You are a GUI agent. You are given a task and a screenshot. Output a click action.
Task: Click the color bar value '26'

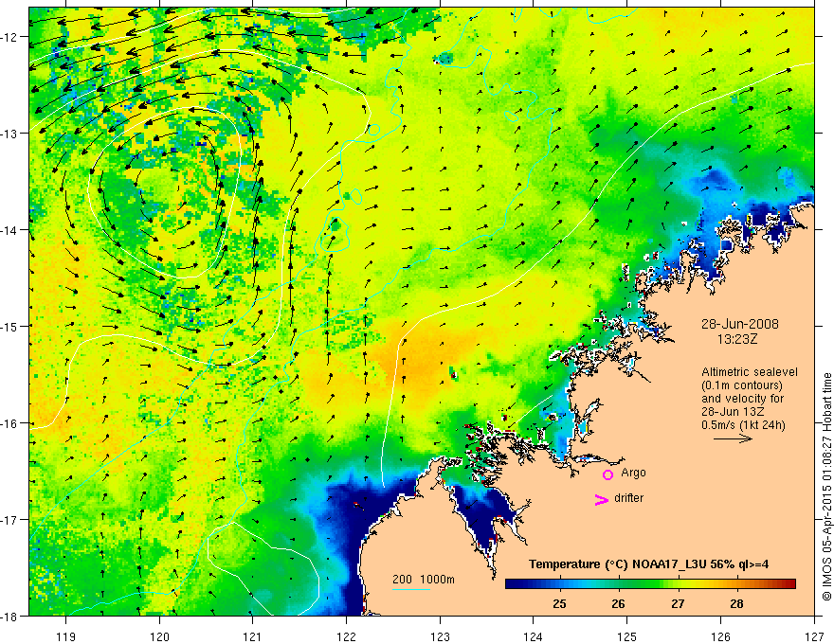[618, 603]
